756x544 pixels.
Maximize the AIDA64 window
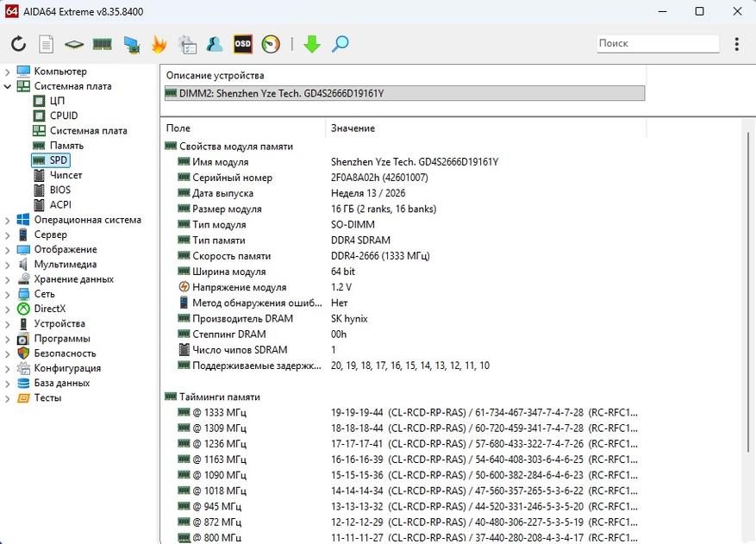[x=700, y=11]
